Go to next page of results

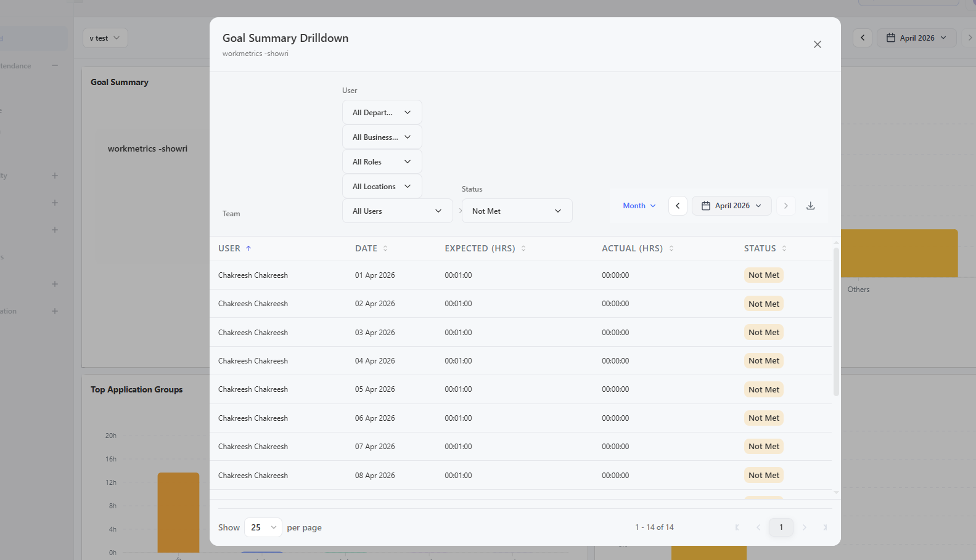(804, 527)
